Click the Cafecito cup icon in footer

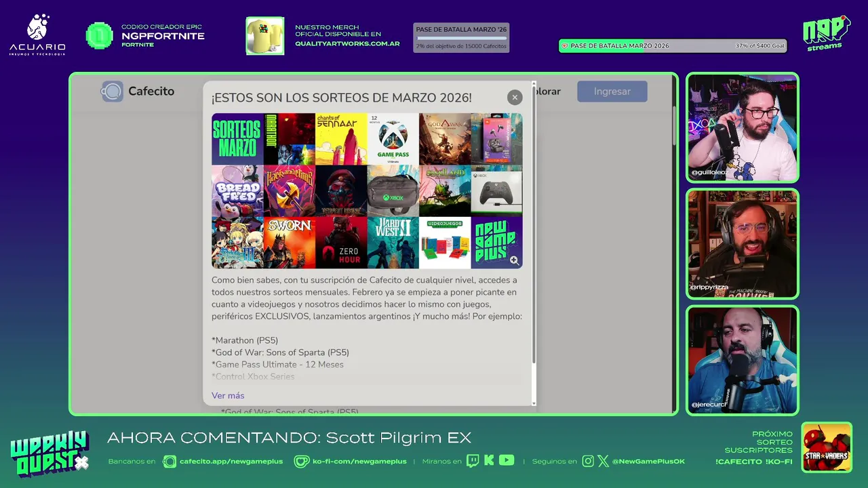pos(170,462)
